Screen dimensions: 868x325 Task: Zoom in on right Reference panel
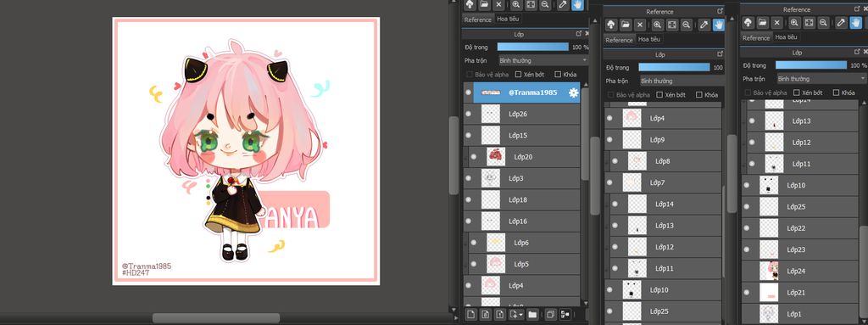pos(794,23)
